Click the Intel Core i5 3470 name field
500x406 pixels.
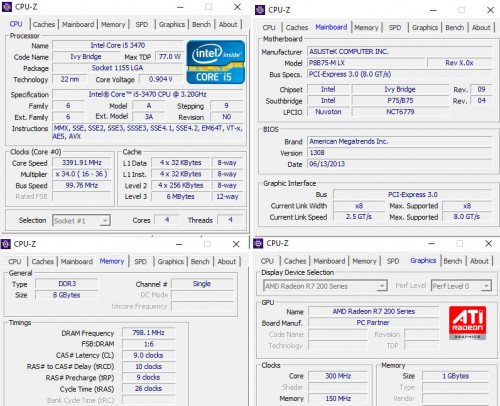[x=118, y=45]
